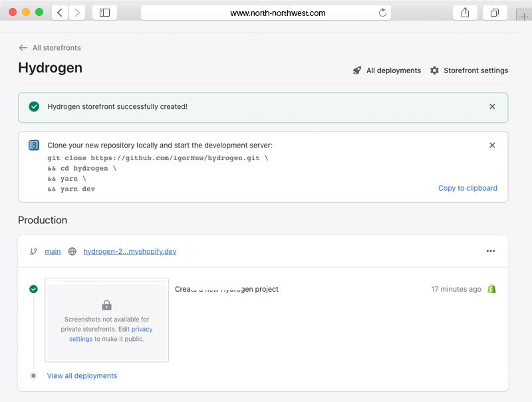The height and width of the screenshot is (402, 532).
Task: Click the rocket icon beside All deployments
Action: [357, 70]
